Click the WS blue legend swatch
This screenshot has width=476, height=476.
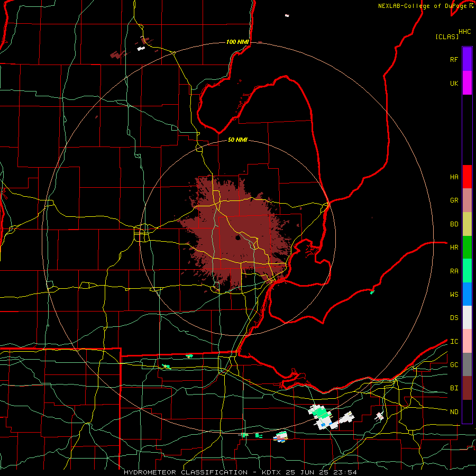467,294
